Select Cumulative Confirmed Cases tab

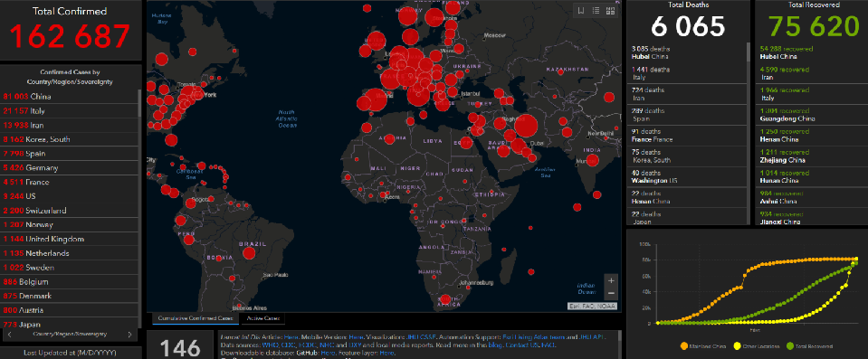click(x=195, y=318)
